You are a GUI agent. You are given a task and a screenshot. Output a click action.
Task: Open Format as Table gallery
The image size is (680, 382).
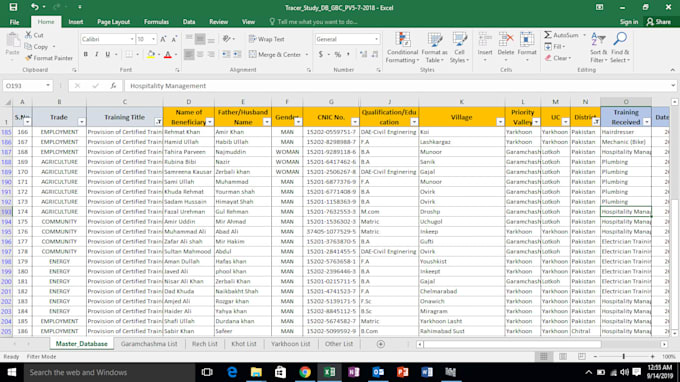click(x=434, y=48)
